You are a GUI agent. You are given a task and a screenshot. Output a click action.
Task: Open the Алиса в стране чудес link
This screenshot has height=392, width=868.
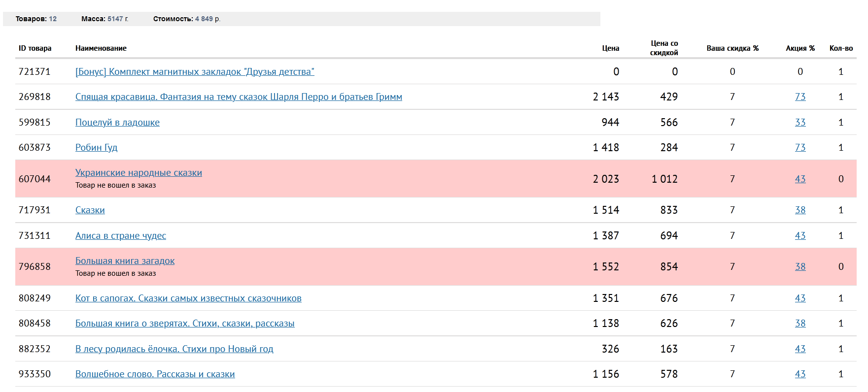pos(121,236)
